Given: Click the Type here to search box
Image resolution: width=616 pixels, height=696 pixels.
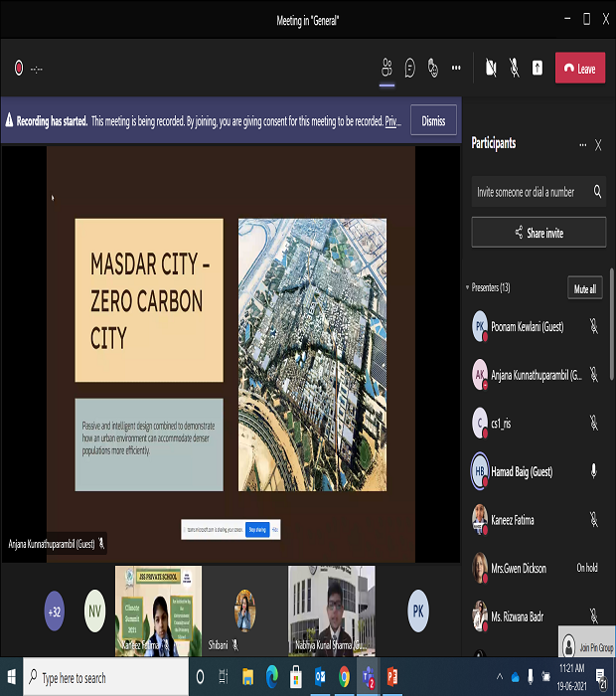Looking at the screenshot, I should [105, 677].
